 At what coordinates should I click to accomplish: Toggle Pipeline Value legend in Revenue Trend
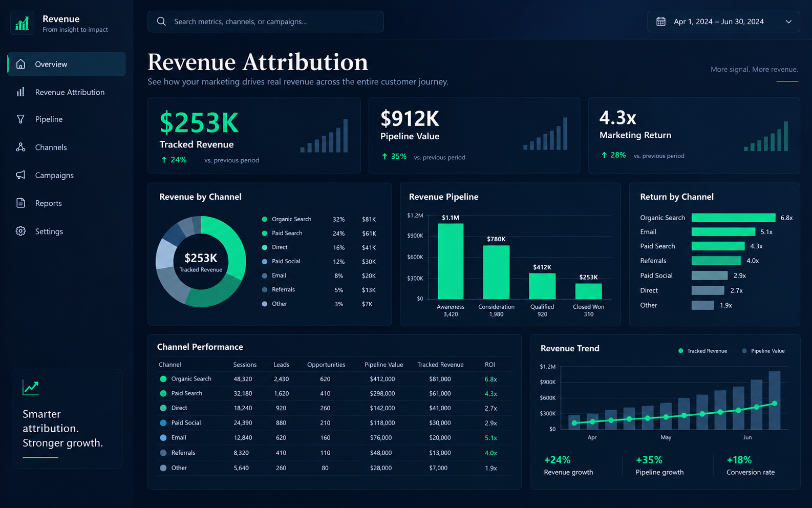(x=763, y=351)
